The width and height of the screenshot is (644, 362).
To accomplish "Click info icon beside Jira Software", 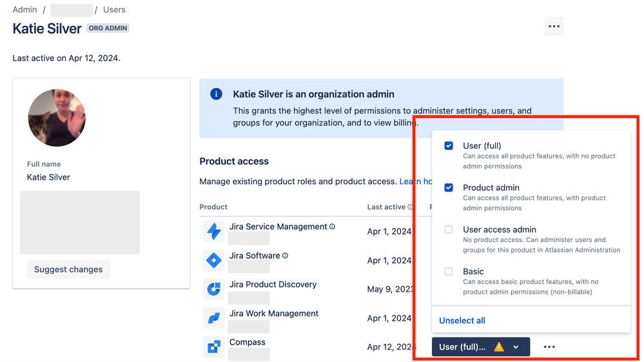I will coord(285,255).
